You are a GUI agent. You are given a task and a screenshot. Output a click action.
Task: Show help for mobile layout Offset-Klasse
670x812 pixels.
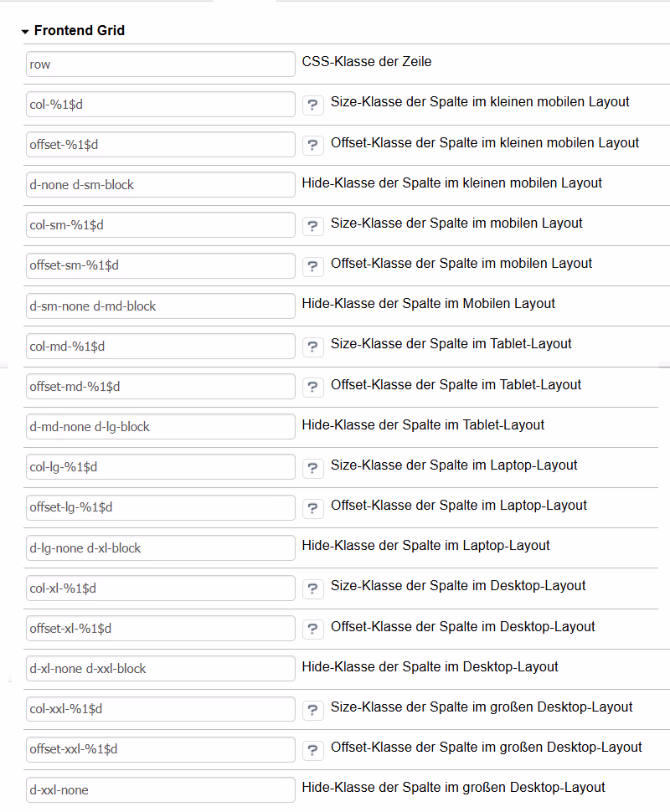pos(313,266)
